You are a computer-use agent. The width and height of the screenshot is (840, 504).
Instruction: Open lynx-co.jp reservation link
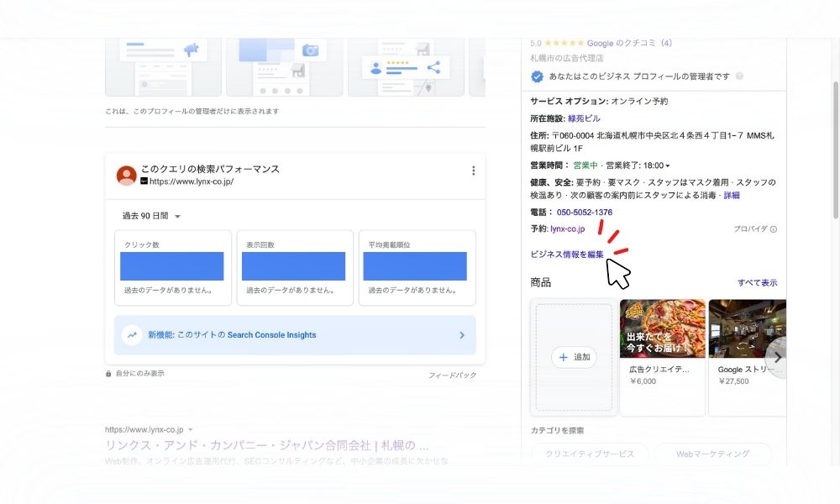(x=567, y=228)
